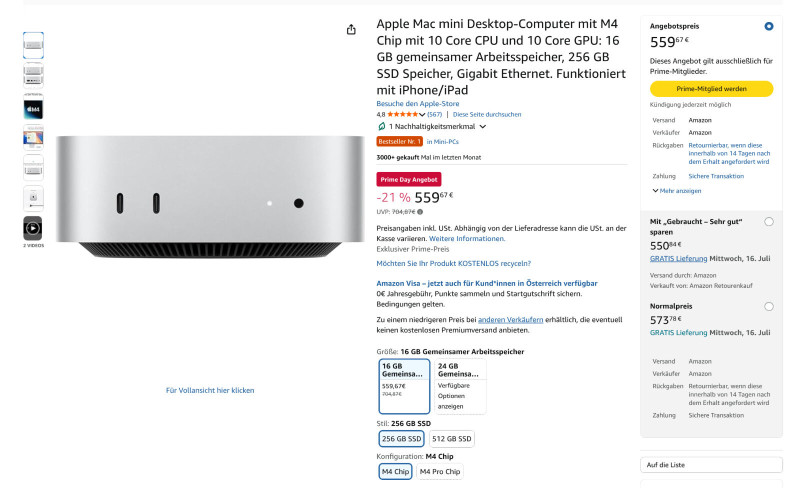Click the green sustainability leaf icon
The image size is (800, 488).
point(381,126)
